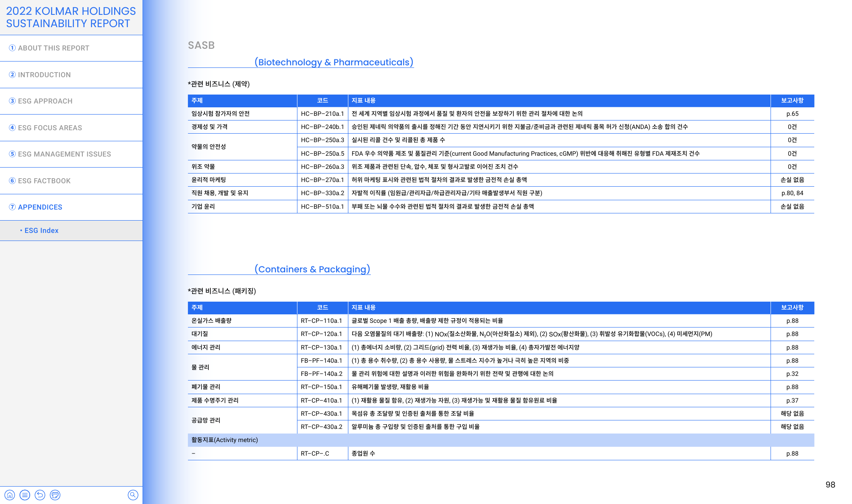
Task: Select code RT-CP-430a.1
Action: tap(321, 414)
